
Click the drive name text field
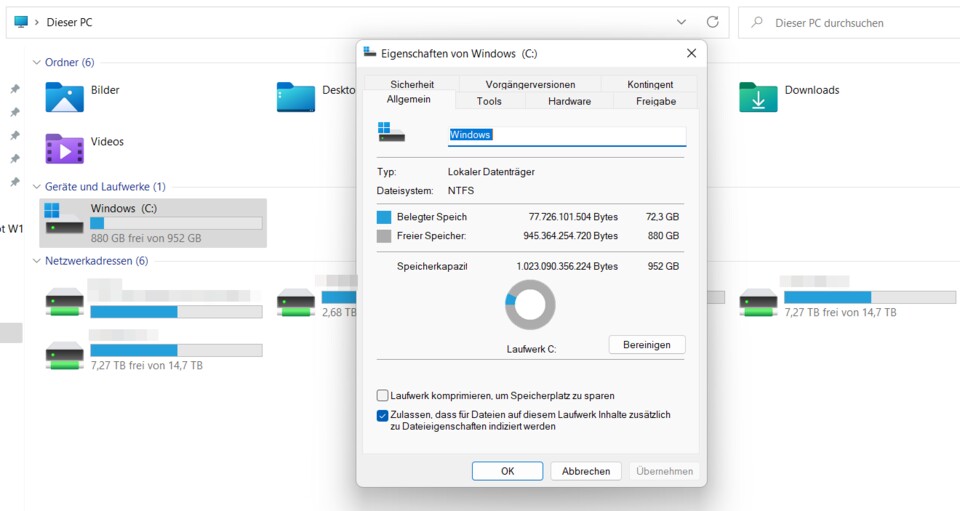pyautogui.click(x=566, y=135)
